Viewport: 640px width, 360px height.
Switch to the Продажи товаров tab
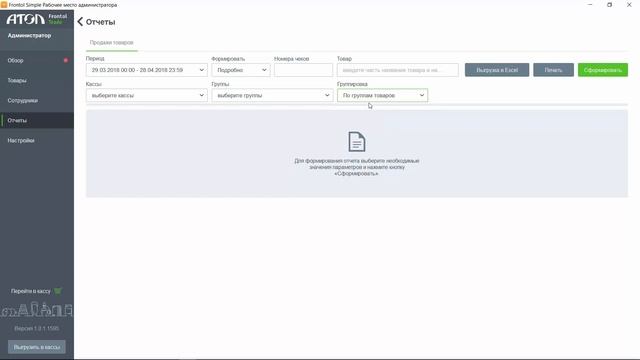click(111, 42)
